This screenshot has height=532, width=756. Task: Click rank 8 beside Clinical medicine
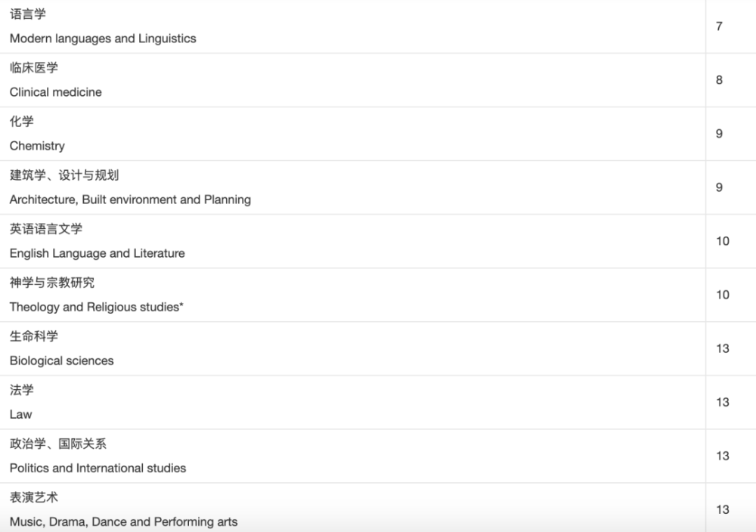pos(719,80)
